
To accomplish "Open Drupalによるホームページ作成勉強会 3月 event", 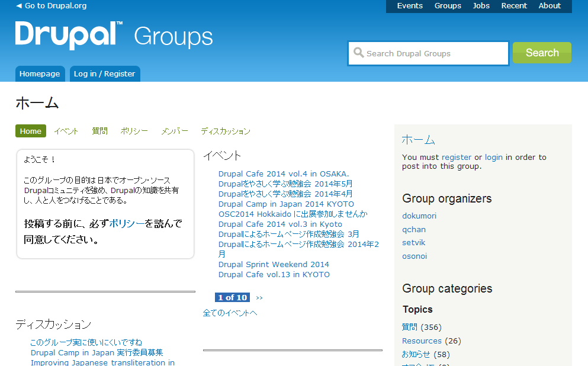I will pyautogui.click(x=289, y=235).
